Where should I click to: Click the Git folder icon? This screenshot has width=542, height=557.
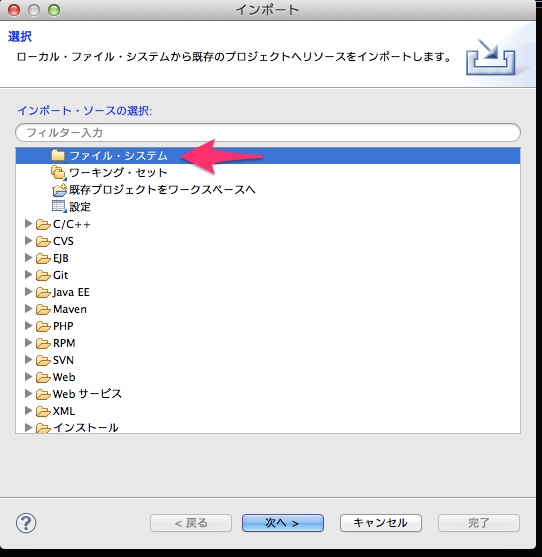pyautogui.click(x=43, y=275)
